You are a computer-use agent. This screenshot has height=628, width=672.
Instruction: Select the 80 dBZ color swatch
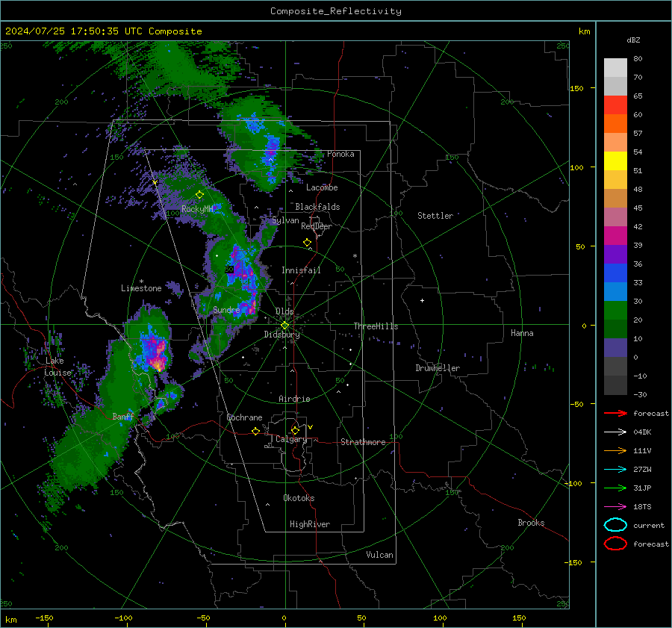tap(615, 67)
